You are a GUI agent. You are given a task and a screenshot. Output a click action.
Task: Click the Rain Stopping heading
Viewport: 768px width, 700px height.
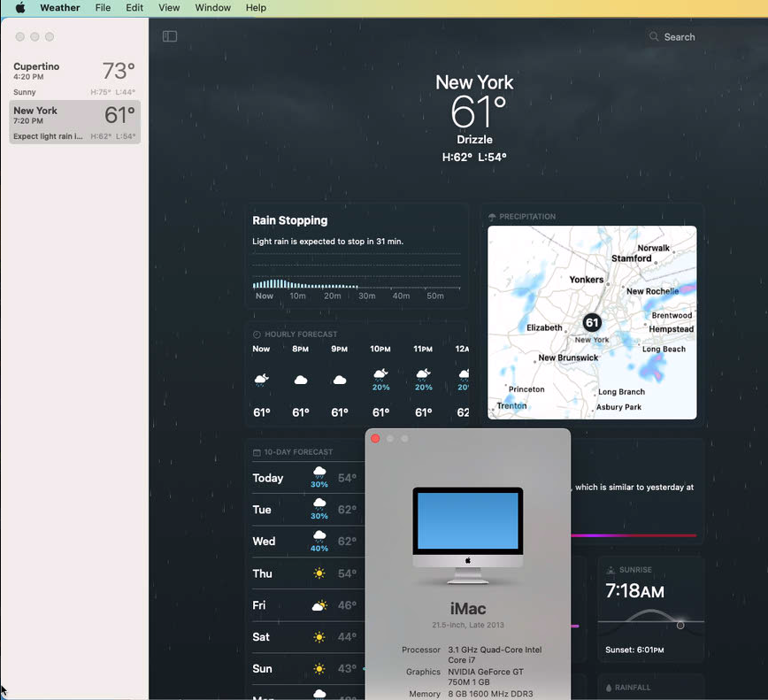[290, 220]
